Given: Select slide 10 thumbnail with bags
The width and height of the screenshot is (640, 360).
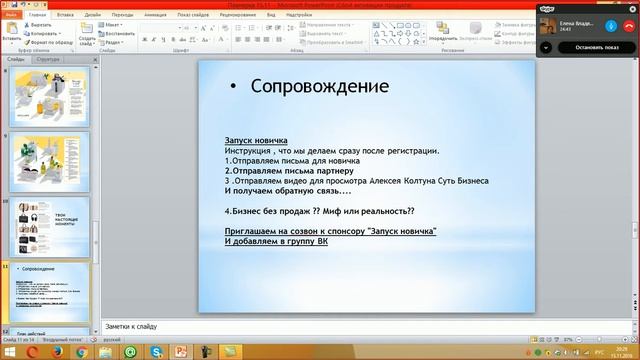Looking at the screenshot, I should pos(49,227).
